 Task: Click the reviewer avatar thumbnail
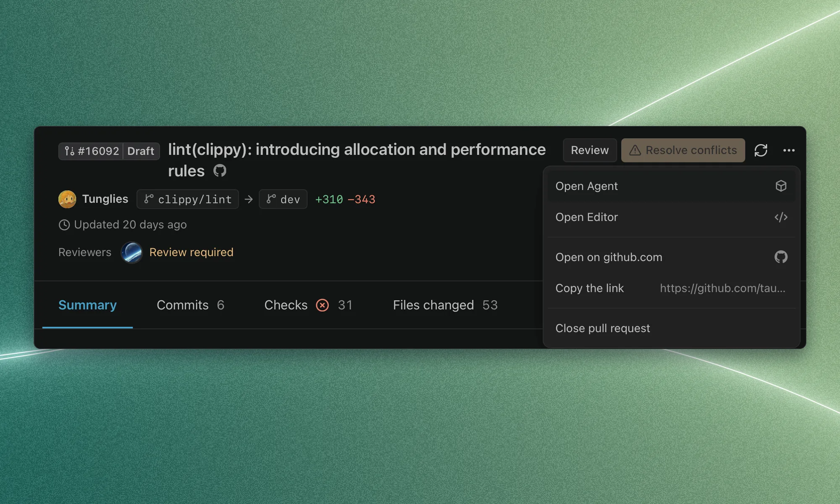point(131,252)
